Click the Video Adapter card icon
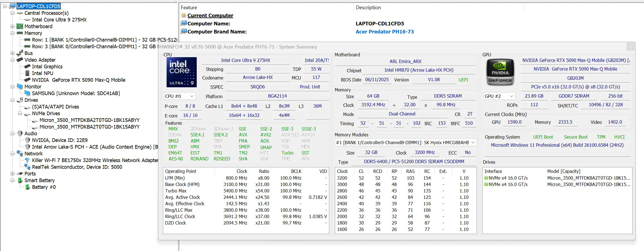The height and width of the screenshot is (251, 644). [x=20, y=60]
